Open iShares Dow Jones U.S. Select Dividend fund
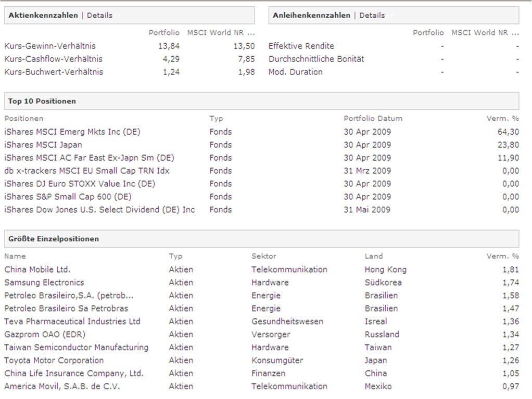The image size is (532, 399). [99, 210]
